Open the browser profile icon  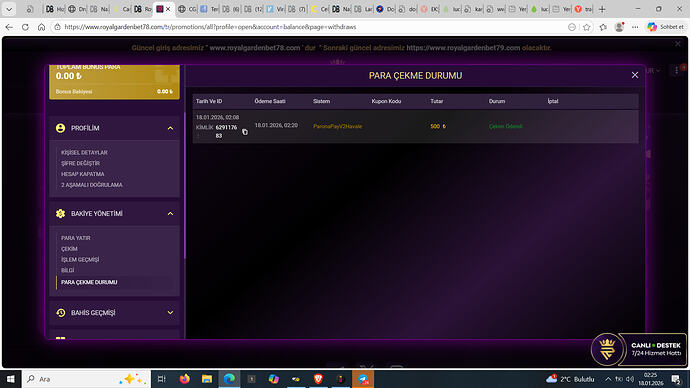(x=619, y=27)
